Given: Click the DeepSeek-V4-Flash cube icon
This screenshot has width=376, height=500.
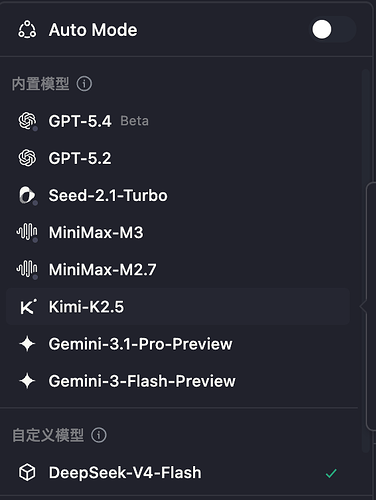Looking at the screenshot, I should pos(27,472).
